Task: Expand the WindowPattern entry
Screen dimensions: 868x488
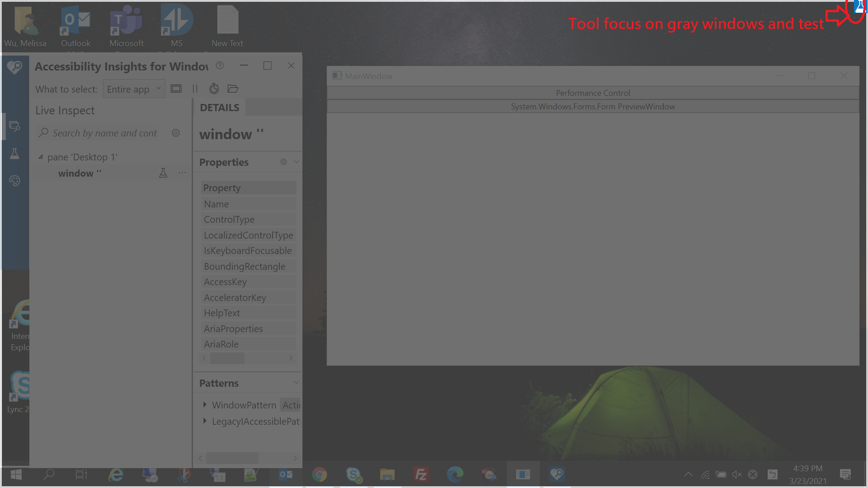Action: click(205, 405)
